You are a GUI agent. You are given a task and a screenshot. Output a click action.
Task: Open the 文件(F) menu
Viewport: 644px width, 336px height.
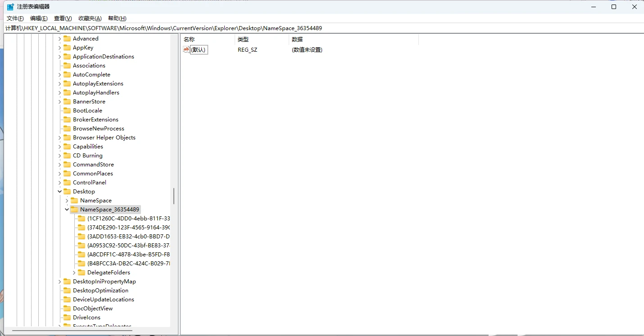click(15, 18)
